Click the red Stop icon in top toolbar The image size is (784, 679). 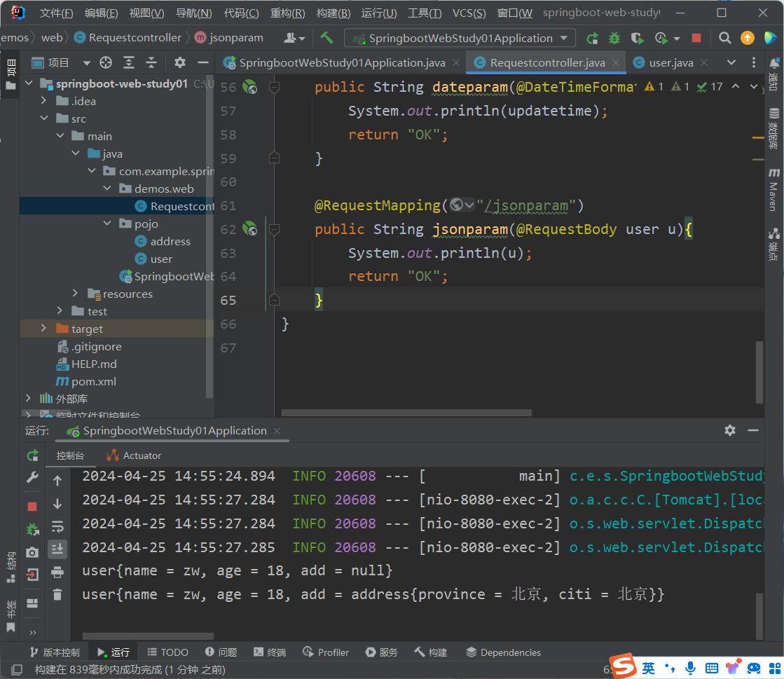(696, 38)
